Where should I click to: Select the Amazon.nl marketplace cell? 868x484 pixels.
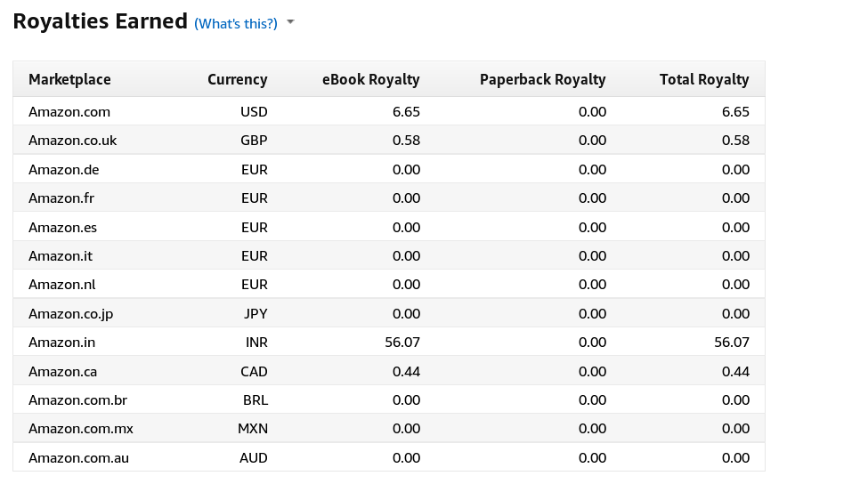click(x=62, y=285)
